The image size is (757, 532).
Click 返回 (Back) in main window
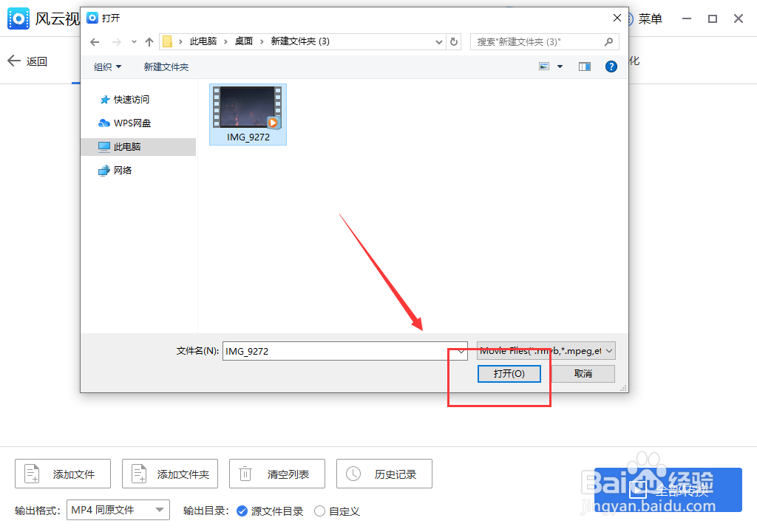pyautogui.click(x=27, y=61)
